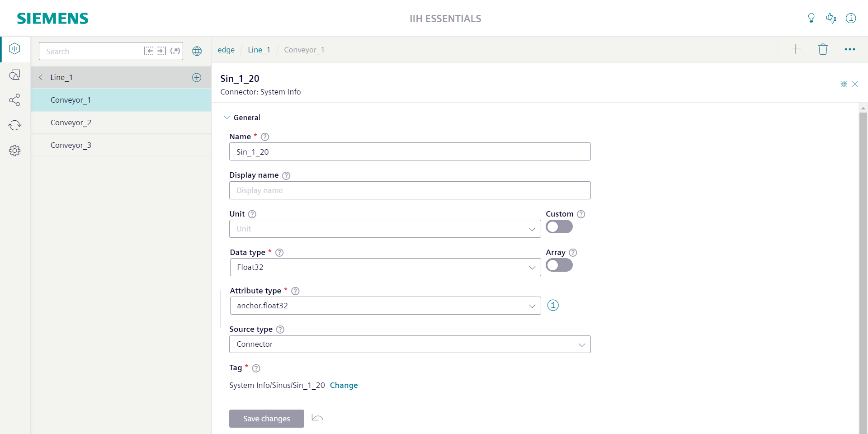Click the trash delete icon

pyautogui.click(x=823, y=49)
